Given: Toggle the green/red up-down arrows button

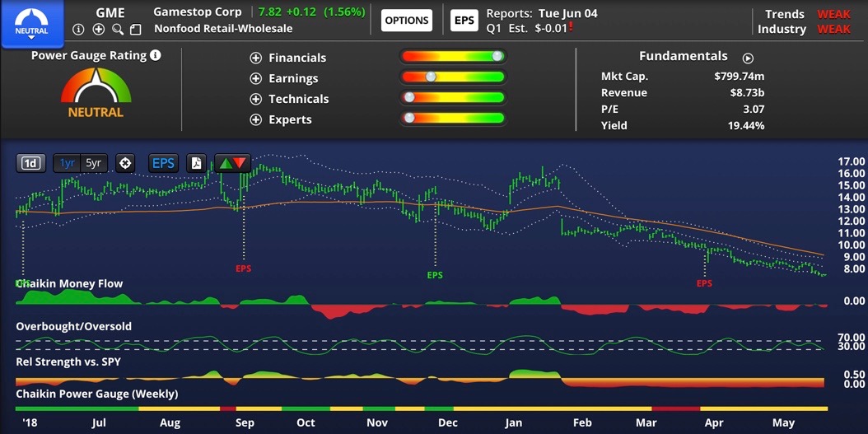Looking at the screenshot, I should [231, 163].
